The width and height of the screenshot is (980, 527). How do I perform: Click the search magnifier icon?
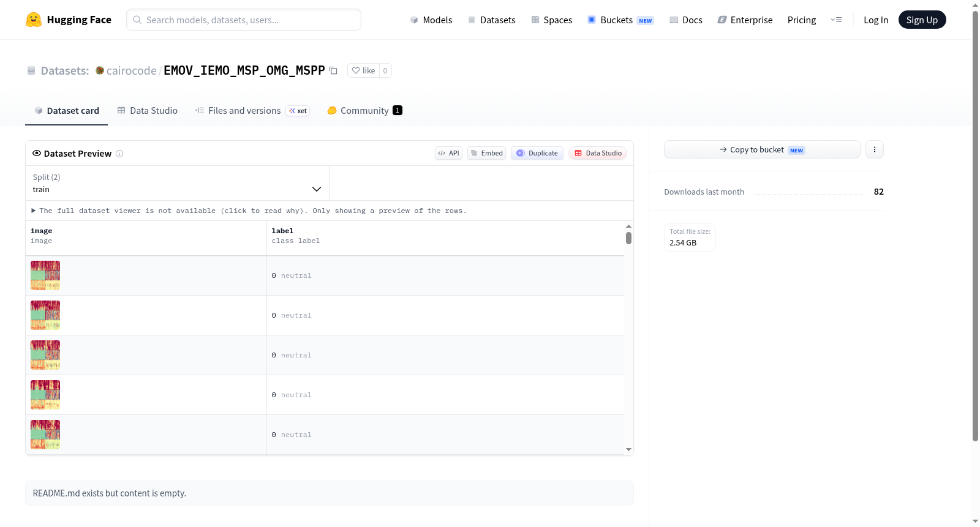click(x=137, y=20)
